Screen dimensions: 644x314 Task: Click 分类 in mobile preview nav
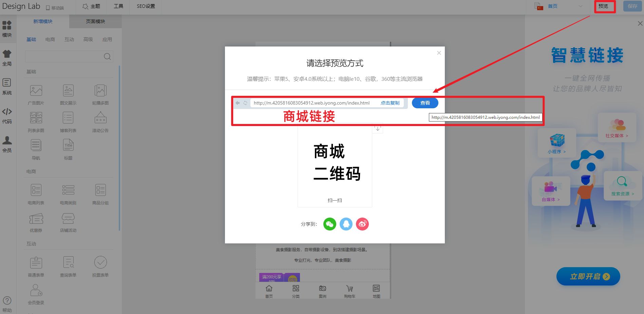[296, 291]
